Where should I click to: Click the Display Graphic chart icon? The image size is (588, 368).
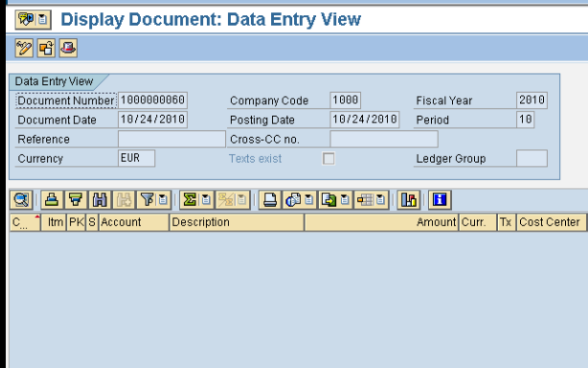409,199
